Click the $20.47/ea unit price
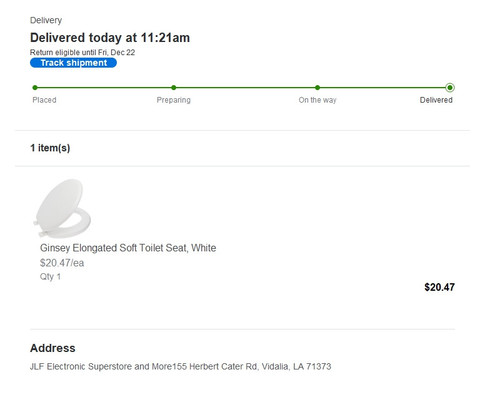Image resolution: width=500 pixels, height=414 pixels. (62, 263)
